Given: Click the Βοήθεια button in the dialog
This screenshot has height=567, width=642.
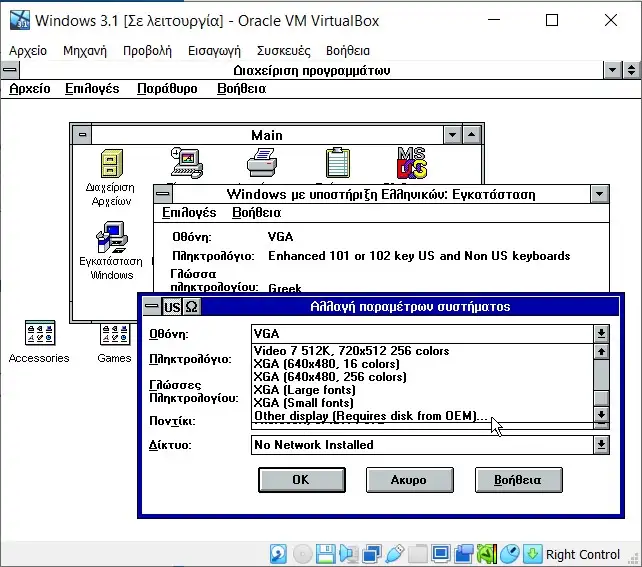Looking at the screenshot, I should coord(518,480).
